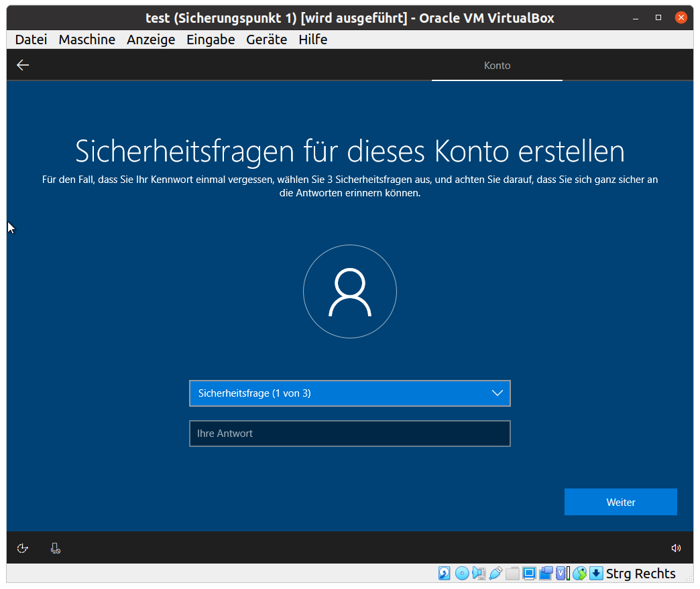Open the Hilfe menu
This screenshot has width=700, height=589.
(313, 40)
